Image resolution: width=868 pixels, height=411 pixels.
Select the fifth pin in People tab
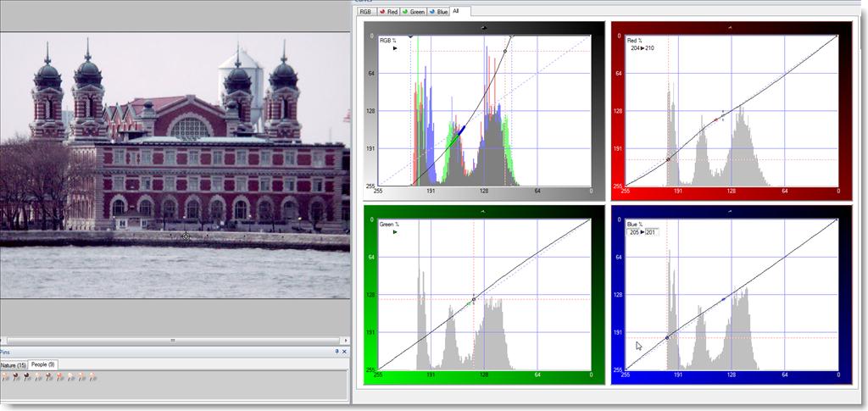click(48, 377)
